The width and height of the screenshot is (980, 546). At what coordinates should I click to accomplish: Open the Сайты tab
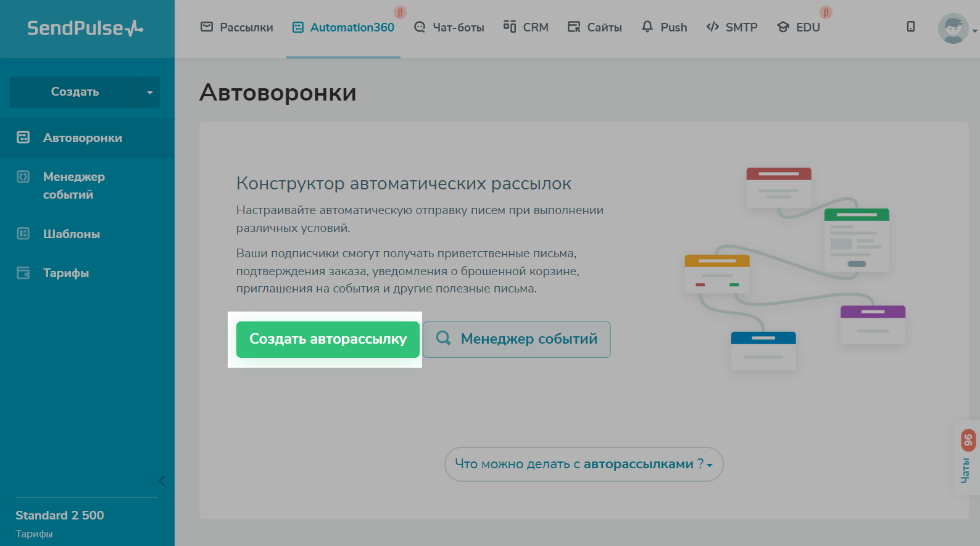(x=595, y=27)
